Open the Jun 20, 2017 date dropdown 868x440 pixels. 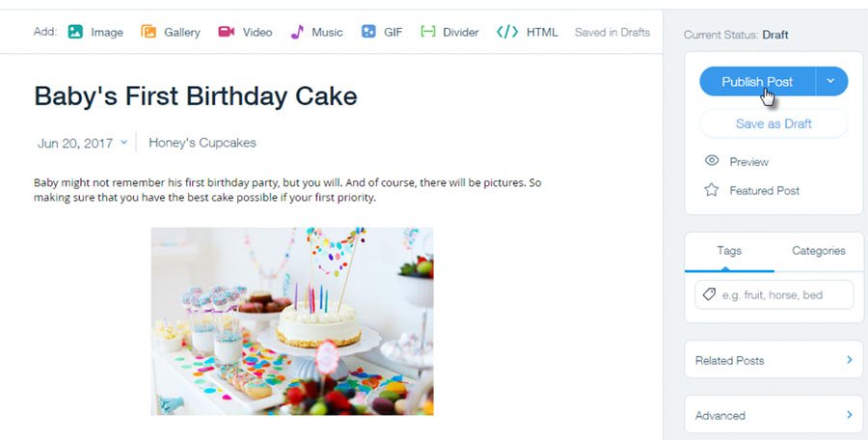(x=123, y=143)
